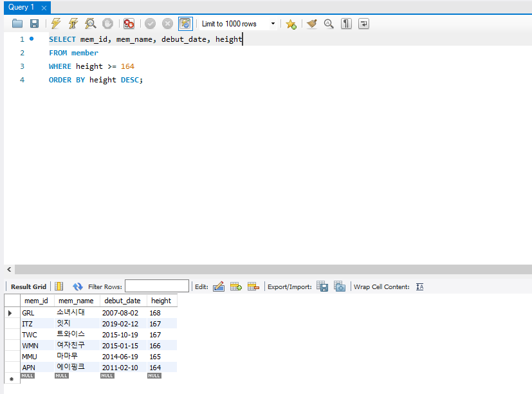
Task: Commit transaction checkmark icon
Action: click(150, 24)
